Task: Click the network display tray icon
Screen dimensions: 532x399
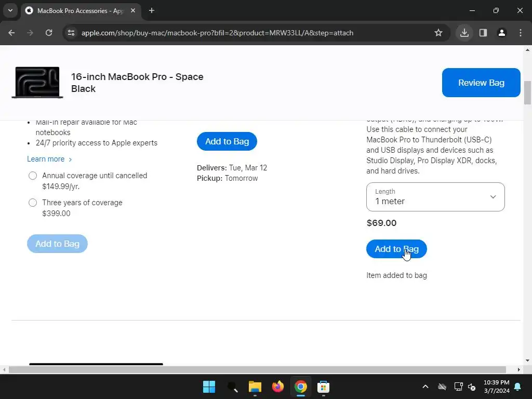Action: tap(458, 387)
